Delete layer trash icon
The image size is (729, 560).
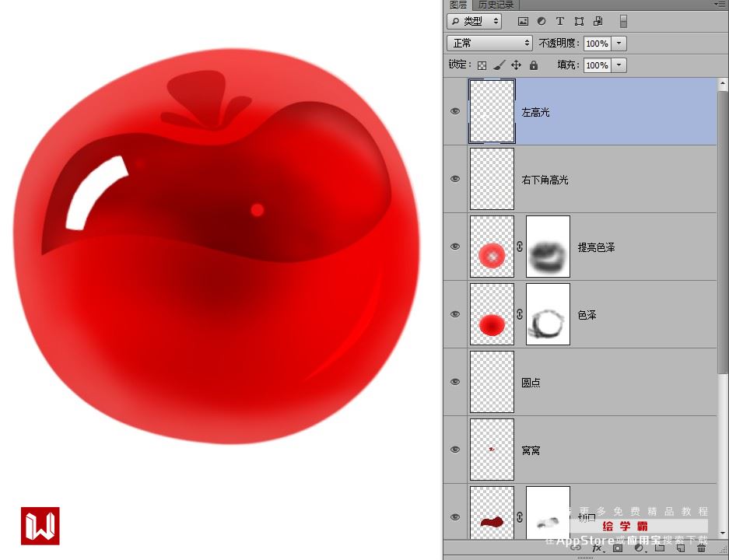(702, 548)
